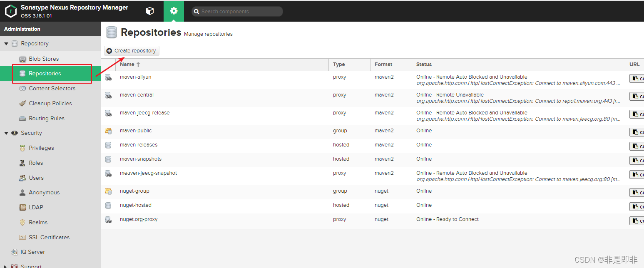
Task: Click the URL column header
Action: click(x=634, y=65)
